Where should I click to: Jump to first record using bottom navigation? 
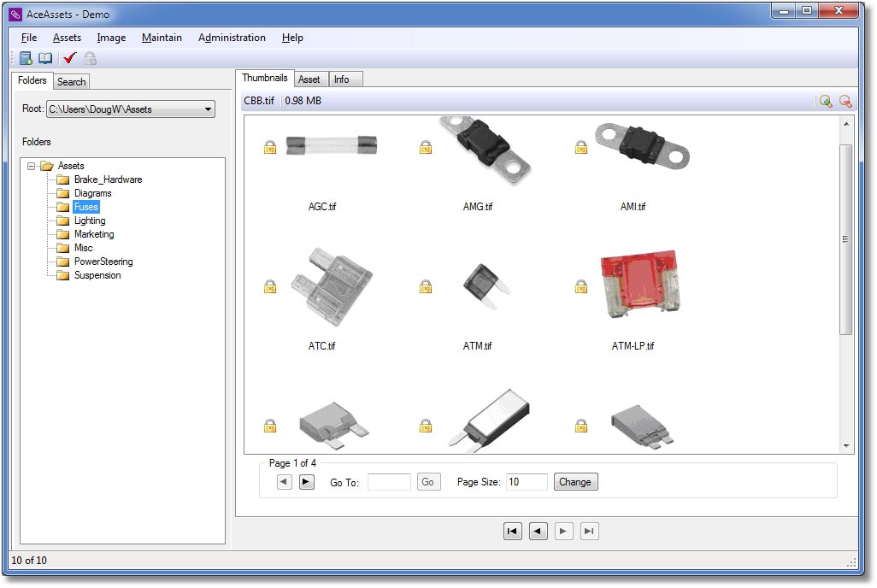click(512, 532)
